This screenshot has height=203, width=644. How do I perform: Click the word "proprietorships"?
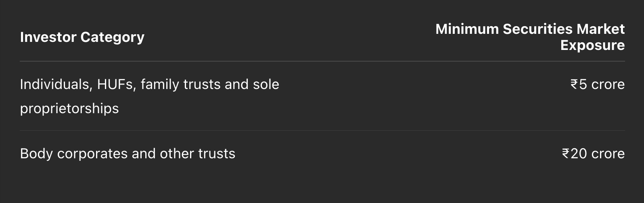click(x=69, y=109)
